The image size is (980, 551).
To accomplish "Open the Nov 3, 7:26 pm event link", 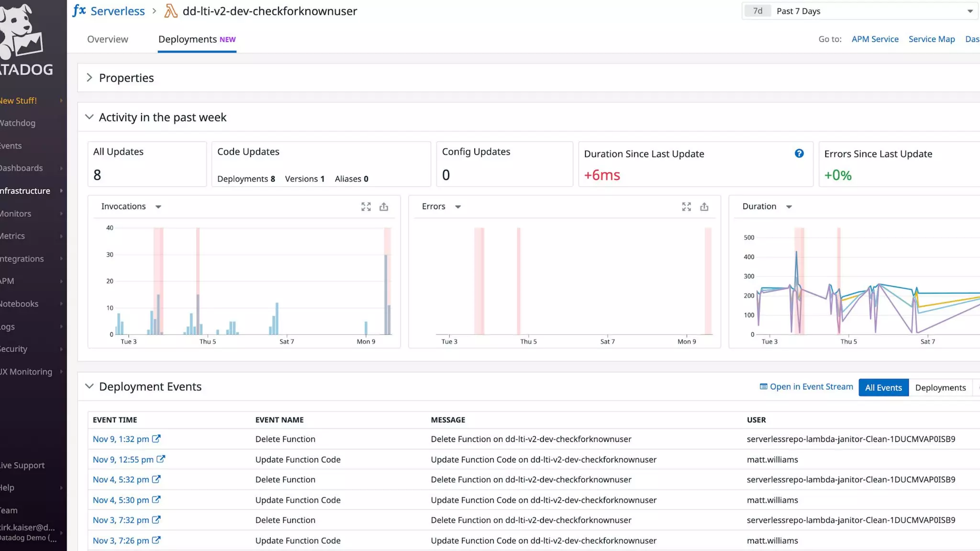I will click(x=121, y=540).
